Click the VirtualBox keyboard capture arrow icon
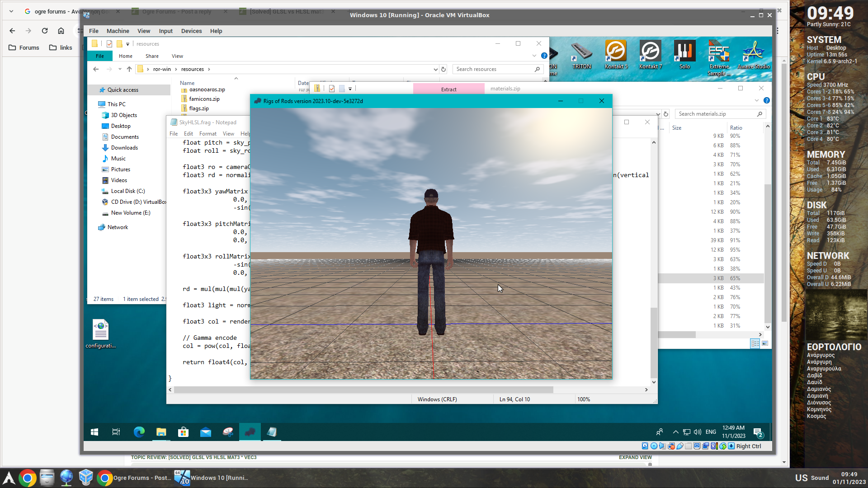The height and width of the screenshot is (488, 868). coord(731,446)
